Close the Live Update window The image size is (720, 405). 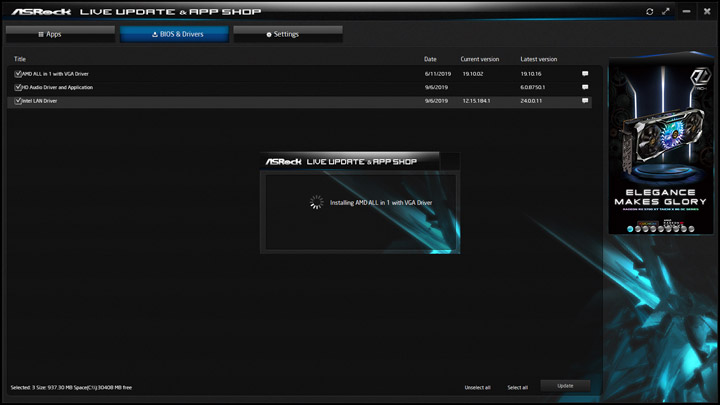[707, 11]
